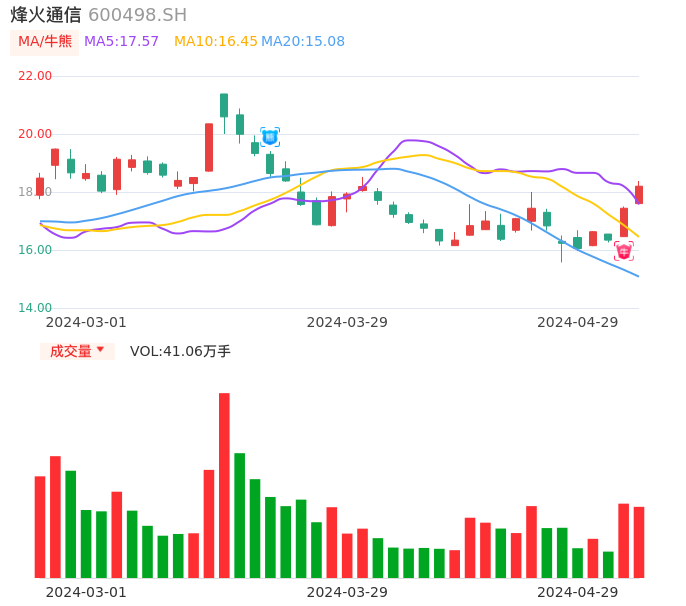The image size is (686, 606).
Task: Click the stock name 烽火通信
Action: 45,15
